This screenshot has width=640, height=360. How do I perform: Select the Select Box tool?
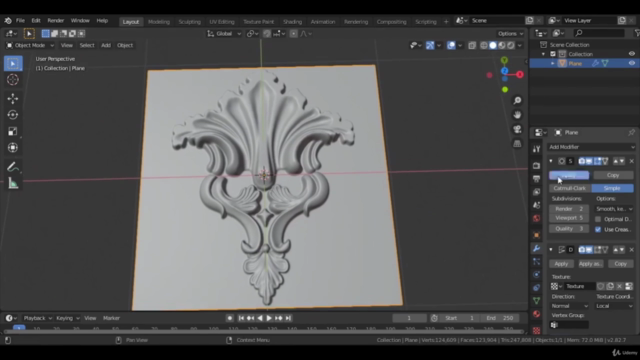click(13, 64)
